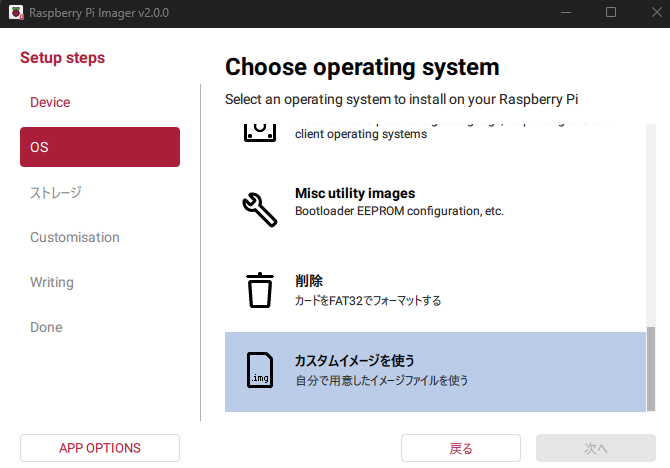This screenshot has width=670, height=468.
Task: Jump to the Writing step
Action: point(52,282)
